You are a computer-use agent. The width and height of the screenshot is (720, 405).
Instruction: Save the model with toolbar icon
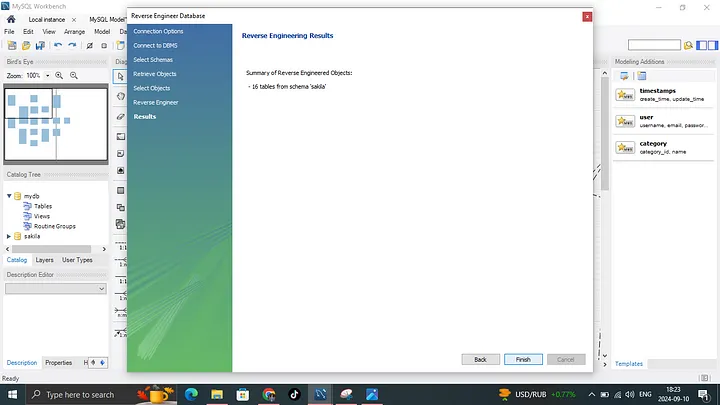(x=40, y=45)
